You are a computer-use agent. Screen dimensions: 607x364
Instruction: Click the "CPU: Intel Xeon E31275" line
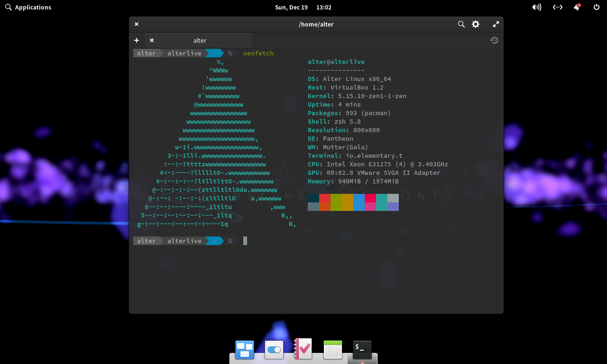(378, 164)
